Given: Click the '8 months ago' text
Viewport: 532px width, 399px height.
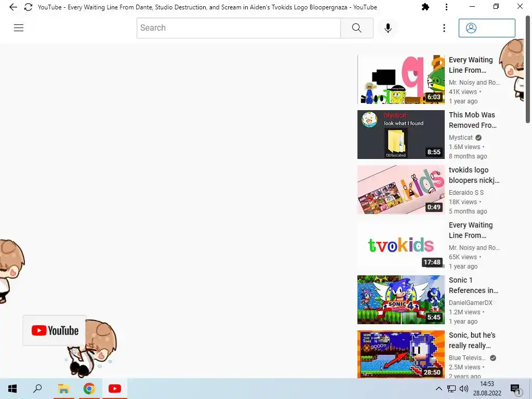Looking at the screenshot, I should tap(468, 156).
